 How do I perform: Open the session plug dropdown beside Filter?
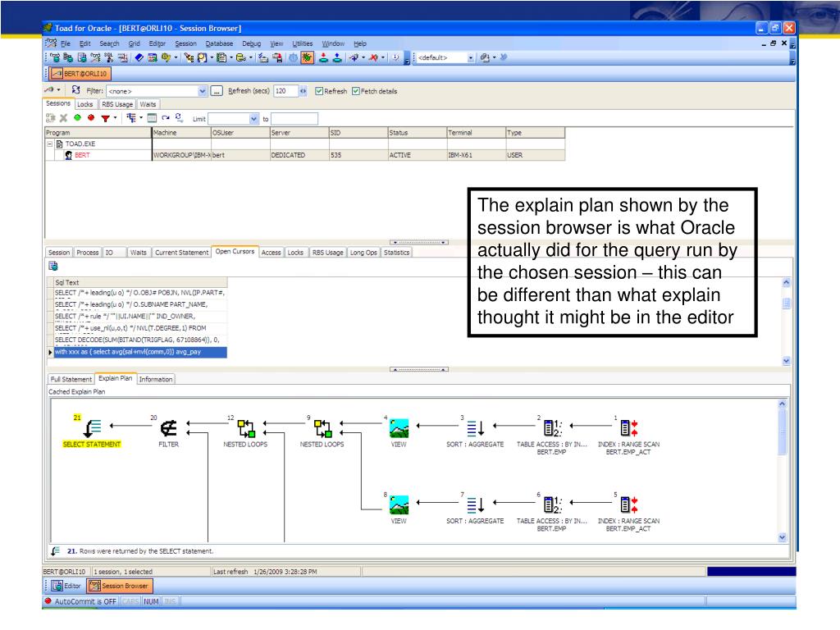tap(58, 90)
